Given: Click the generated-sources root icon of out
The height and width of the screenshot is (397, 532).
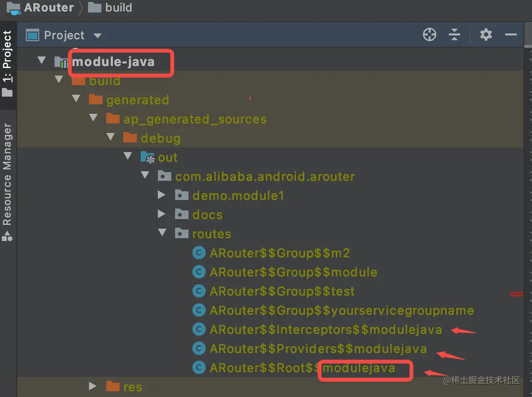Looking at the screenshot, I should (147, 157).
